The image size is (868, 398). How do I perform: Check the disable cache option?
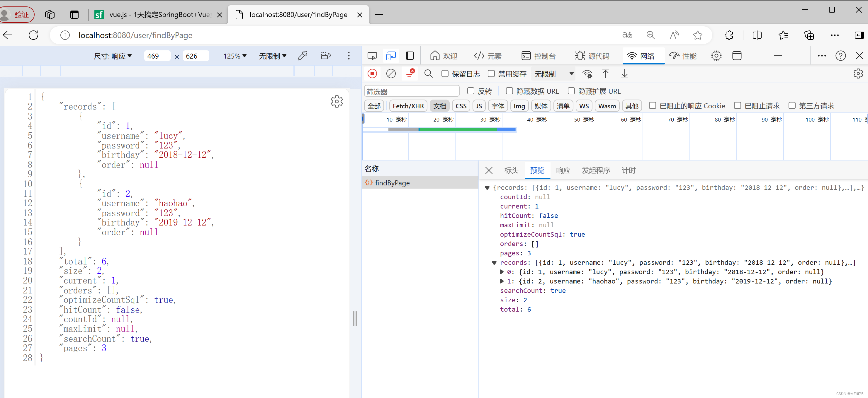click(x=491, y=74)
